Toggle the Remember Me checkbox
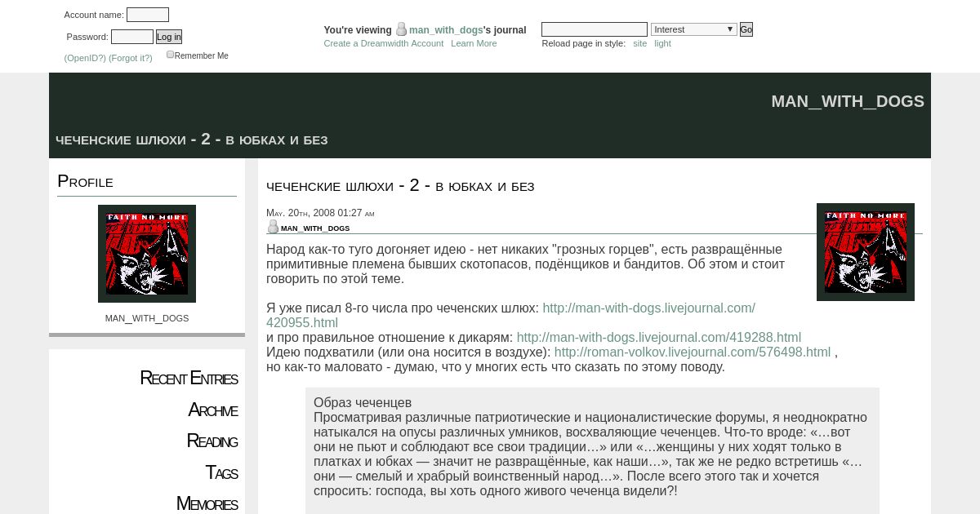980x514 pixels. click(171, 55)
